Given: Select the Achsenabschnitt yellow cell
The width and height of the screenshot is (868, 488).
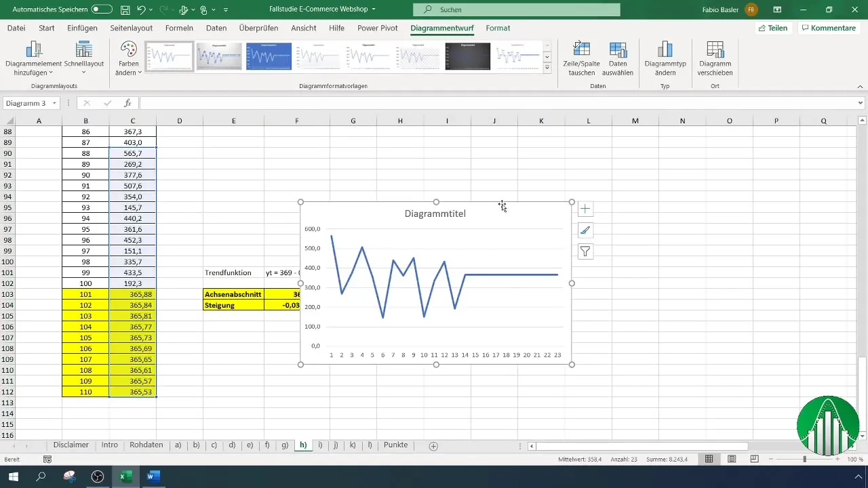Looking at the screenshot, I should tap(233, 294).
